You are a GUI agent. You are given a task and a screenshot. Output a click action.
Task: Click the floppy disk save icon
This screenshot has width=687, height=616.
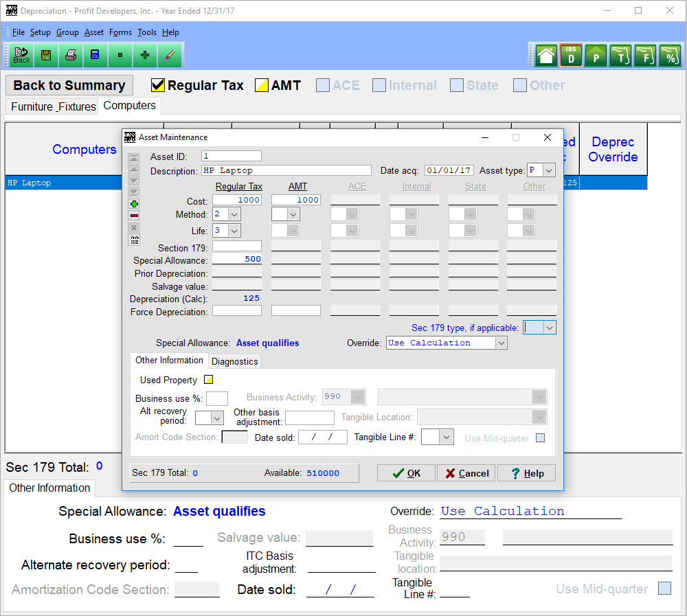coord(46,55)
